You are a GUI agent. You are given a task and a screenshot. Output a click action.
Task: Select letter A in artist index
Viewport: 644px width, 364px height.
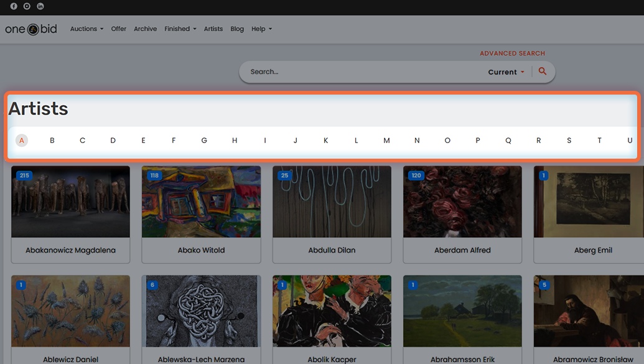click(22, 141)
